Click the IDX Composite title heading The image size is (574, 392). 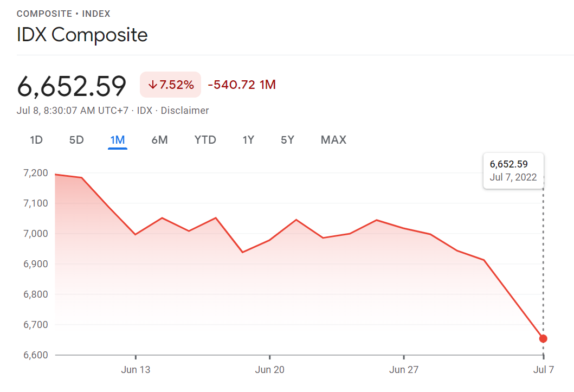pos(82,35)
